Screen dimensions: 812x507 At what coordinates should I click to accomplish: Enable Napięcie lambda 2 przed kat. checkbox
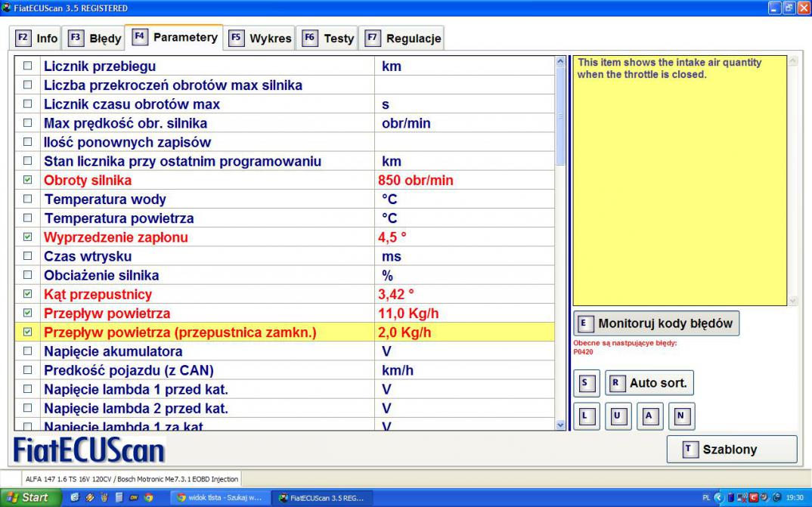(27, 408)
